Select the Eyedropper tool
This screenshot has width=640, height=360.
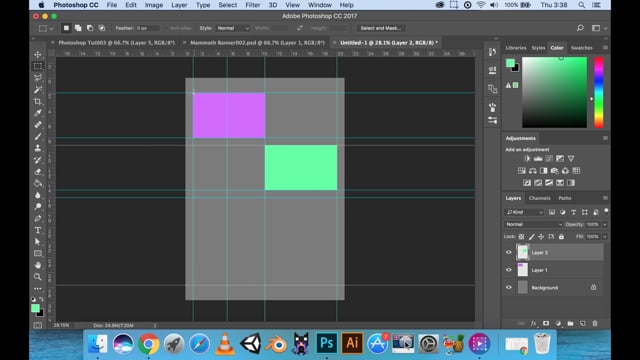point(38,113)
